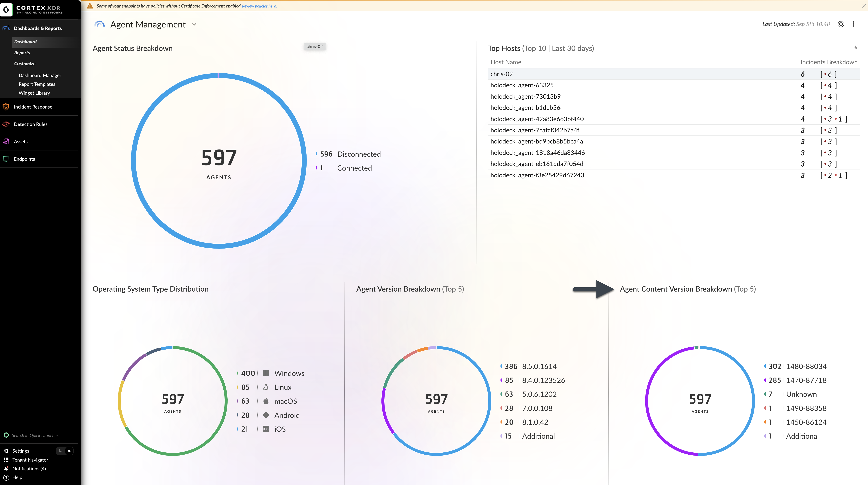The image size is (868, 485).
Task: Click agent version '7.0.0.108' legend entry
Action: tap(537, 408)
